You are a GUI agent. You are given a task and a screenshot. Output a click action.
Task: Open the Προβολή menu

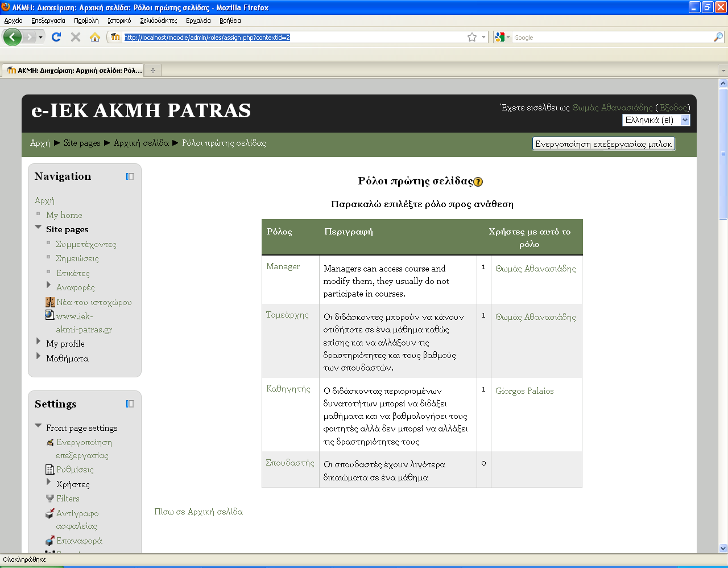[86, 20]
